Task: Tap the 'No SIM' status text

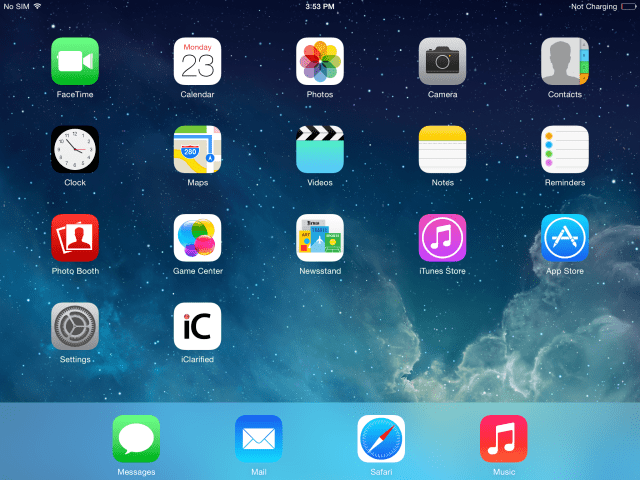Action: pos(16,7)
